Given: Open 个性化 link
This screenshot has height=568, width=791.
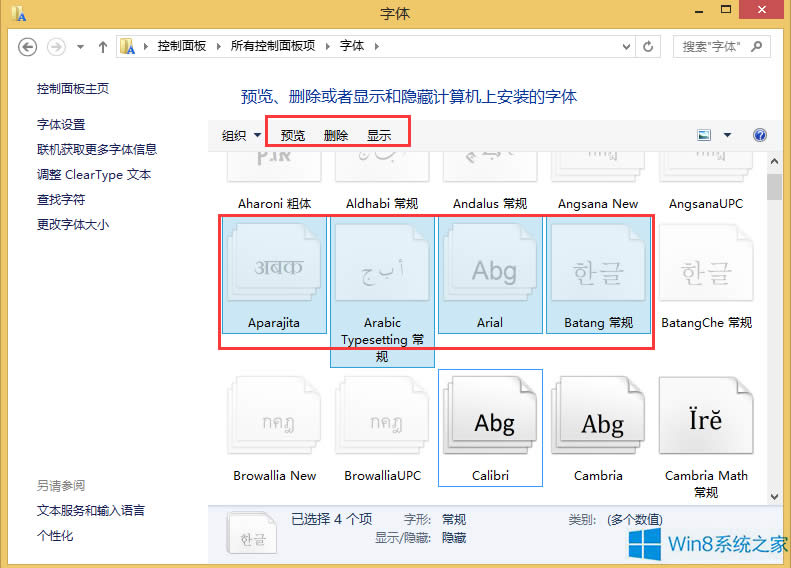Looking at the screenshot, I should coord(54,536).
